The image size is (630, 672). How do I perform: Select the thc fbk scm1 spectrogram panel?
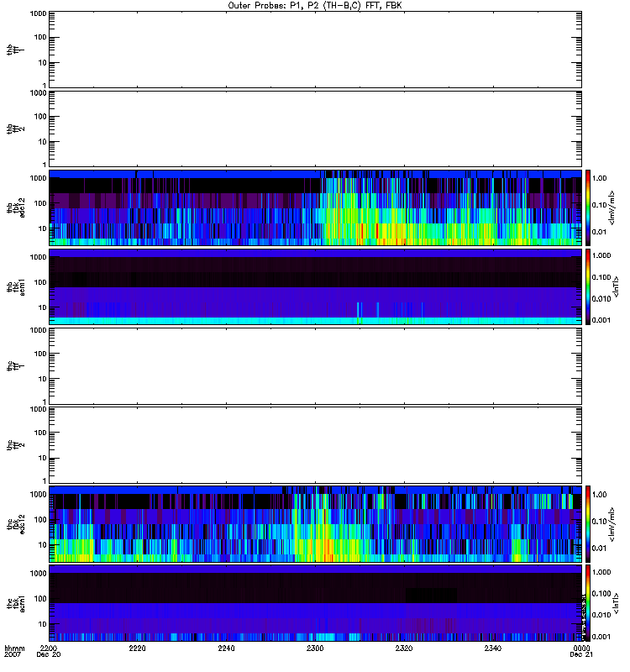click(x=315, y=603)
